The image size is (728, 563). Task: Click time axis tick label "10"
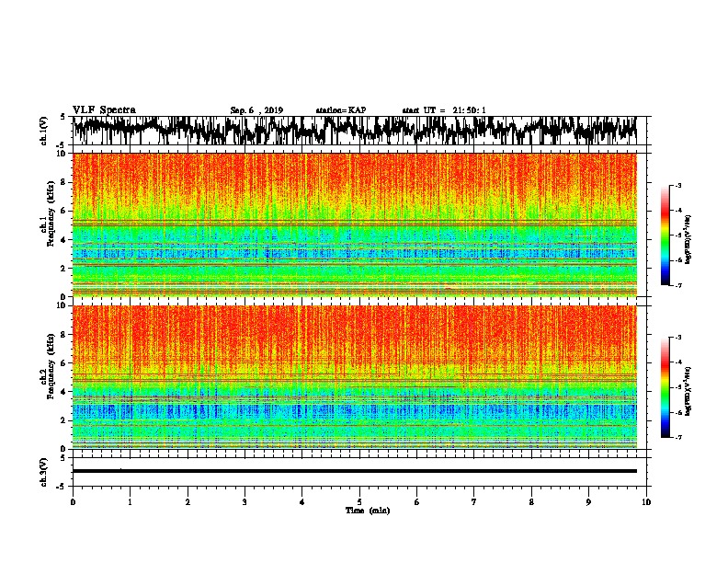tap(646, 502)
